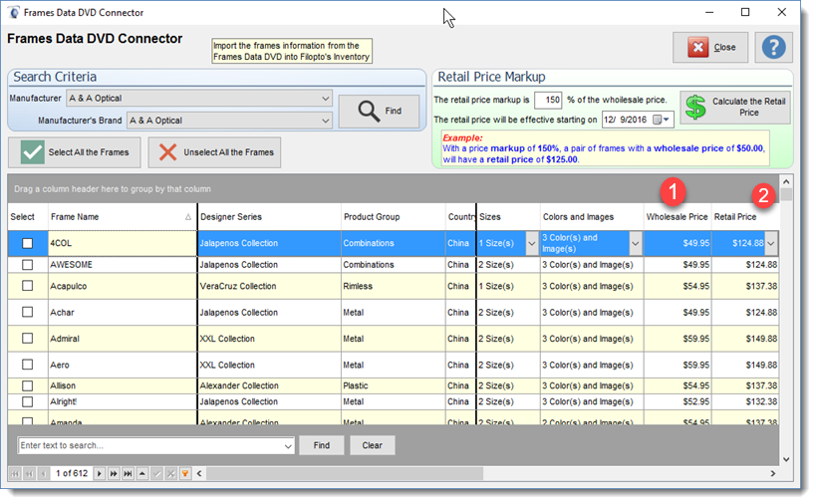Jump to last record in navigator
Viewport: 816px width, 504px height.
[x=128, y=474]
